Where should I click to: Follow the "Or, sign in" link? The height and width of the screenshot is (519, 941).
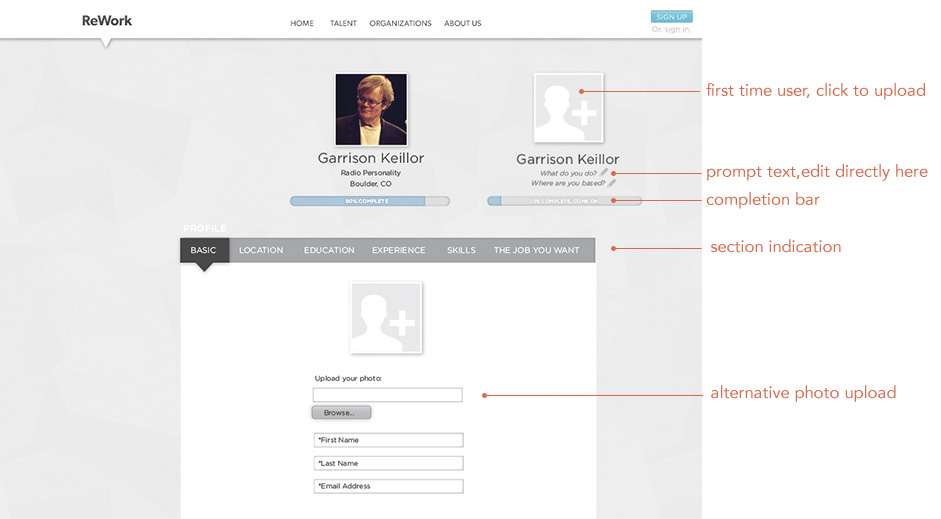point(672,29)
